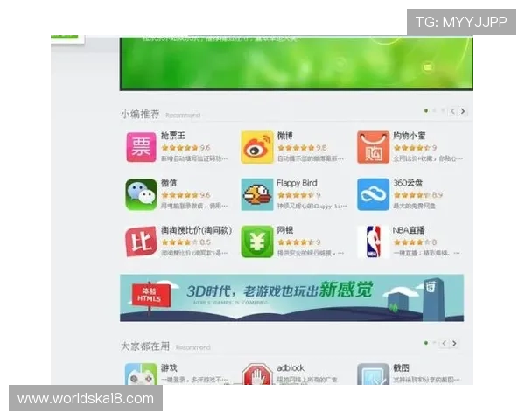This screenshot has width=525, height=420.
Task: Click the 微博 star rating 9.8
Action: tap(302, 148)
